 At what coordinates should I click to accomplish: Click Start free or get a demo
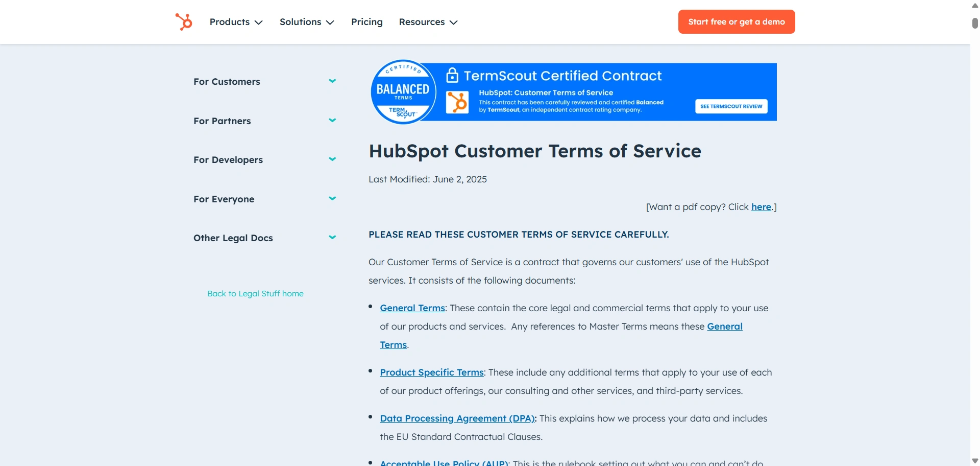pyautogui.click(x=736, y=22)
